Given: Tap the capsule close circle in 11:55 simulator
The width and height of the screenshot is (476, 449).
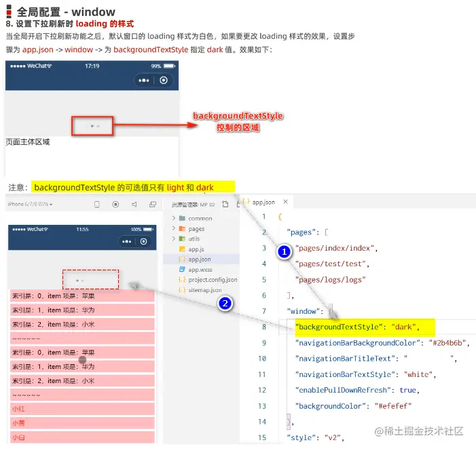Looking at the screenshot, I should (x=143, y=241).
